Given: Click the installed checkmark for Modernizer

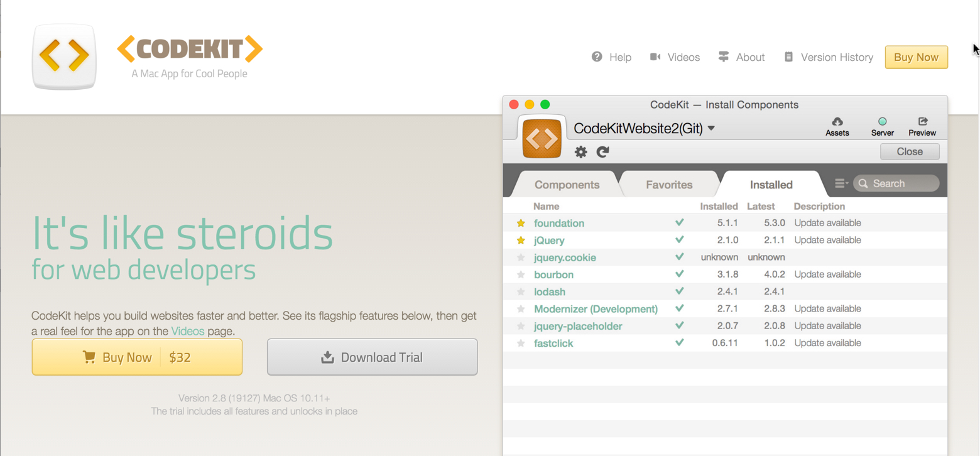Looking at the screenshot, I should tap(679, 308).
